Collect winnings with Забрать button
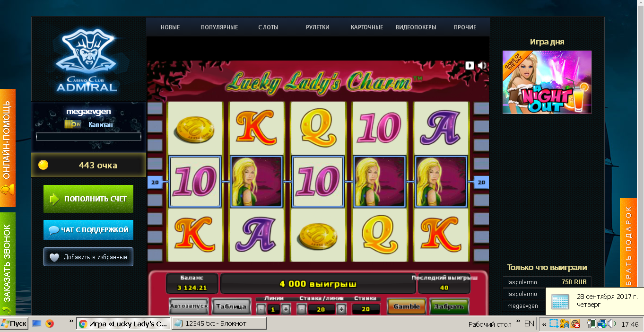 [449, 306]
